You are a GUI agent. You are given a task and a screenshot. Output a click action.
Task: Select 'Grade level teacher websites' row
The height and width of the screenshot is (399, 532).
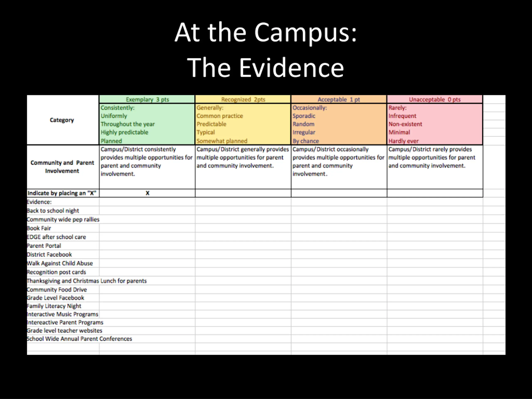64,330
